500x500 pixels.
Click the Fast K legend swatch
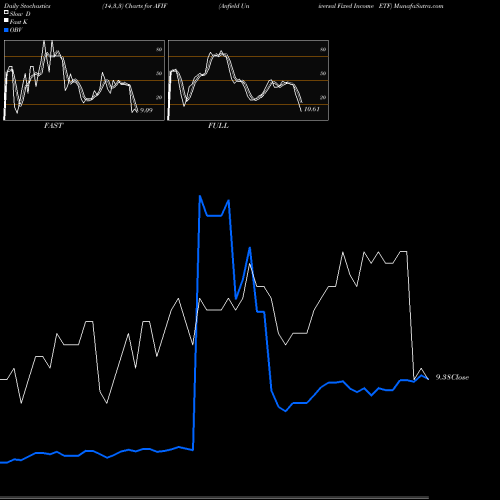[x=6, y=21]
